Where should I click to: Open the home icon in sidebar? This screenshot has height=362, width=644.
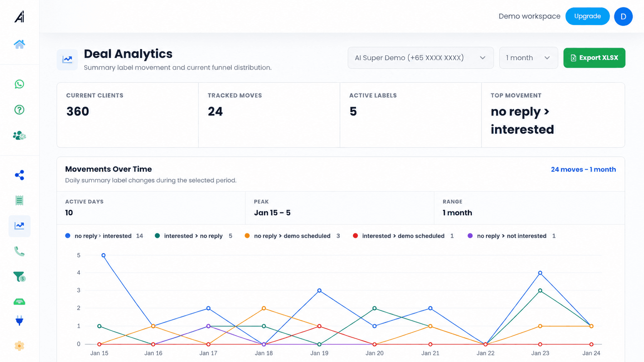point(19,44)
